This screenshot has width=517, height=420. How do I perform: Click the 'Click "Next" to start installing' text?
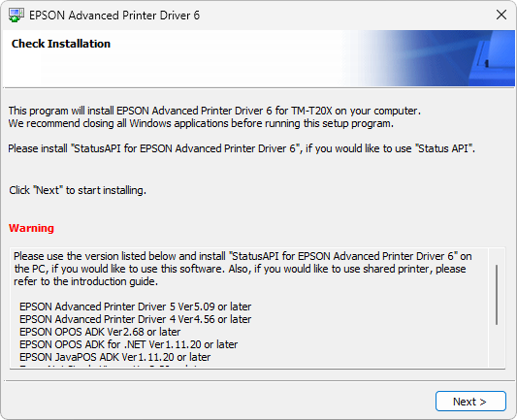[x=78, y=190]
